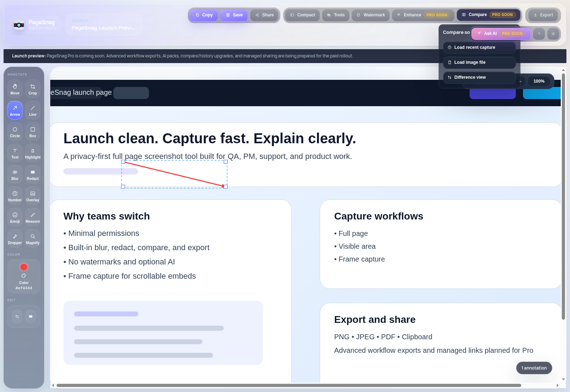
Task: Select the Number marker tool
Action: click(x=15, y=196)
